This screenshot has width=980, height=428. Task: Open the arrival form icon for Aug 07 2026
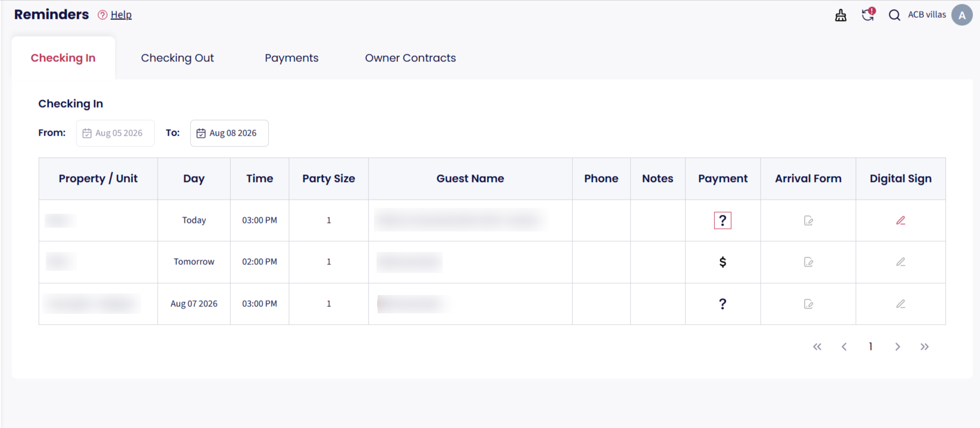[808, 304]
